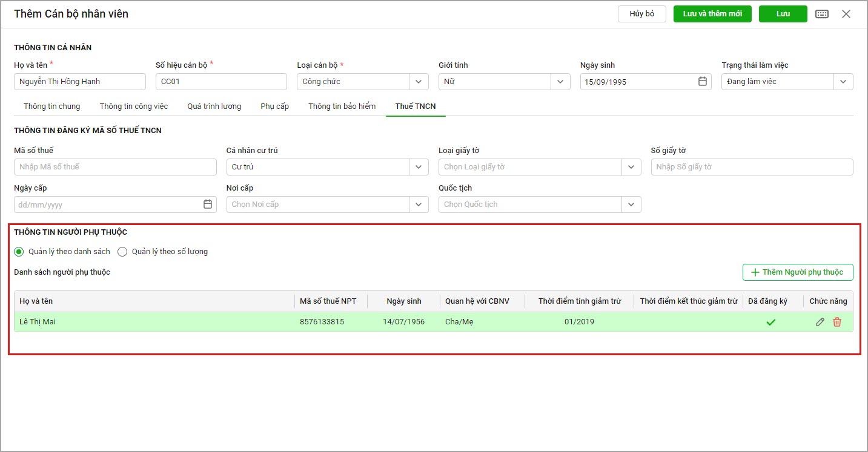Select Quản lý theo danh sách radio

tap(19, 252)
